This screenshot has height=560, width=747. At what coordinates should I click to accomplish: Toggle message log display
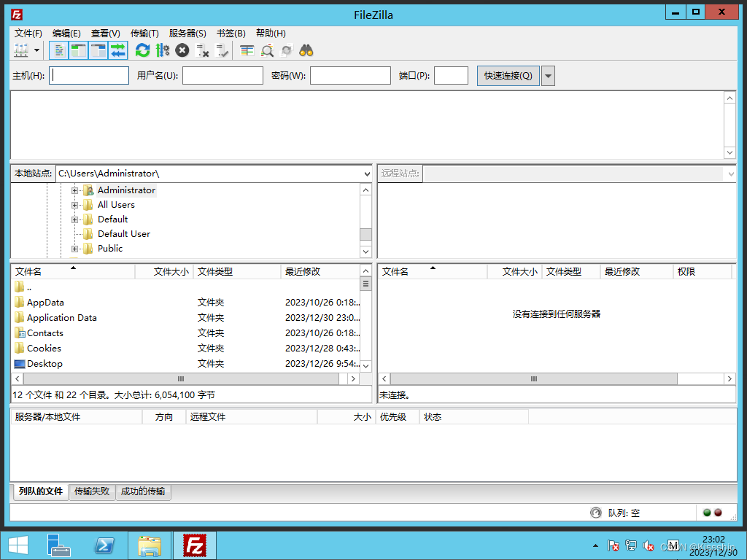pos(58,50)
